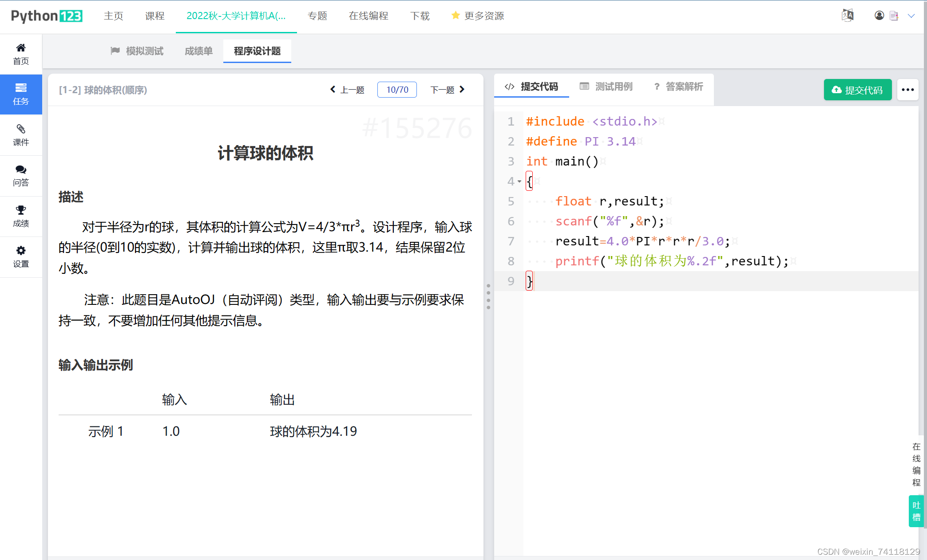Open the more options ellipsis menu

point(907,90)
